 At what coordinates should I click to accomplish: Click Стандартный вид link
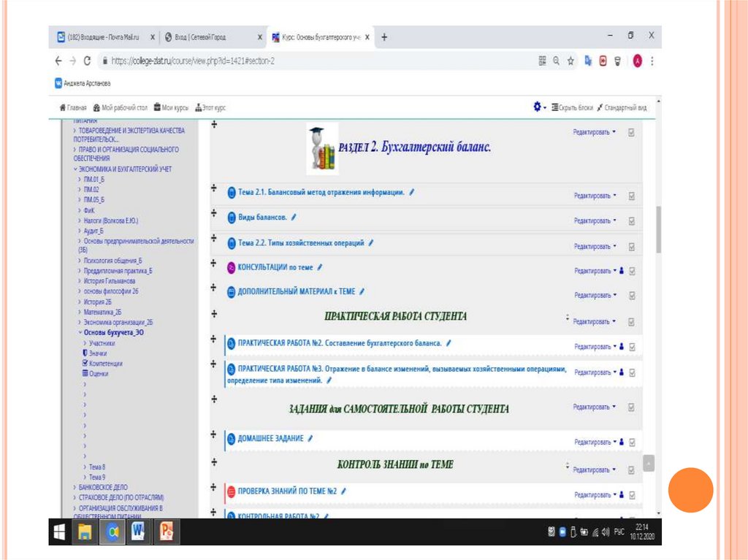pos(622,108)
